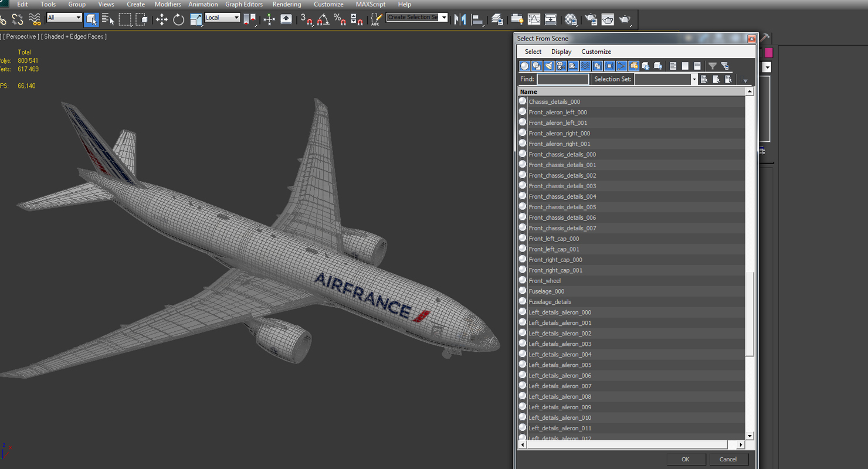Open the Tools menu
868x469 pixels.
click(48, 4)
